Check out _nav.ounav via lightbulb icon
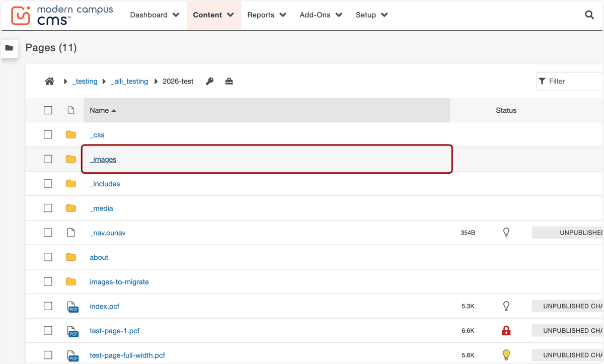Image resolution: width=604 pixels, height=364 pixels. click(x=506, y=233)
